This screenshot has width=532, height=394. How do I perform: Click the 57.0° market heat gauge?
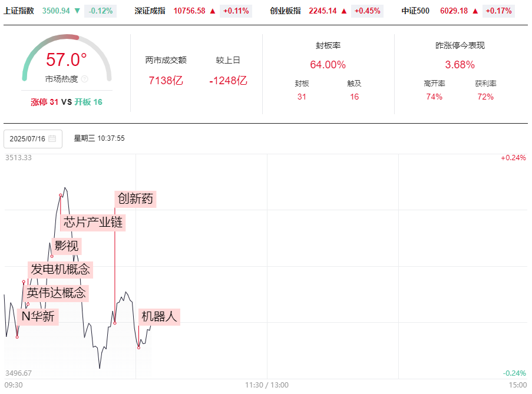[67, 58]
